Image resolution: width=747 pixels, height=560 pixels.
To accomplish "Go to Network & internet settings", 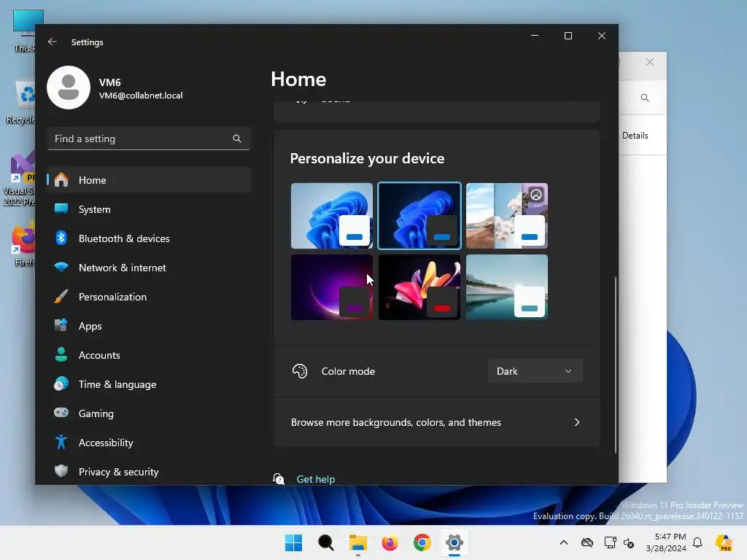I will [149, 268].
